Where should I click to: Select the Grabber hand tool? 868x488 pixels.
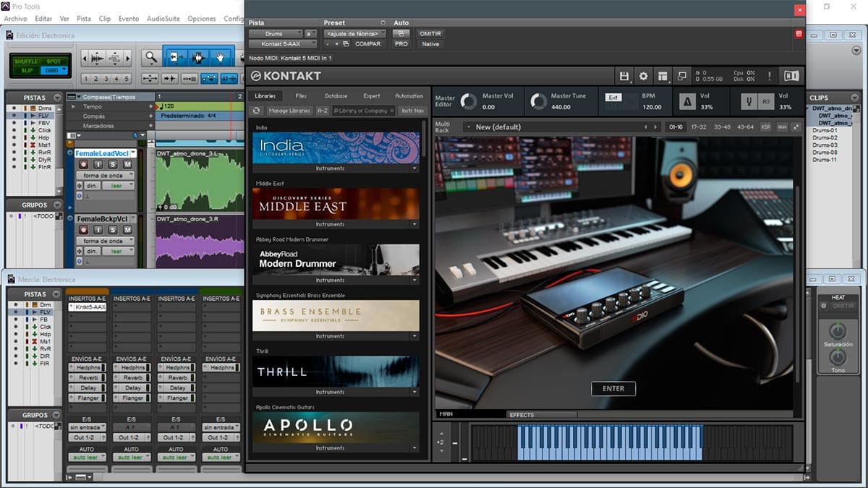220,57
